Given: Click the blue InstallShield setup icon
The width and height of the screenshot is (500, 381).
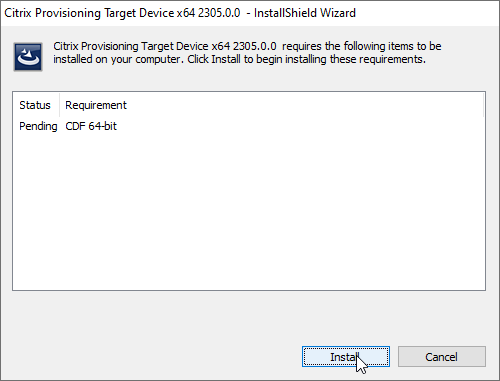Looking at the screenshot, I should 28,57.
